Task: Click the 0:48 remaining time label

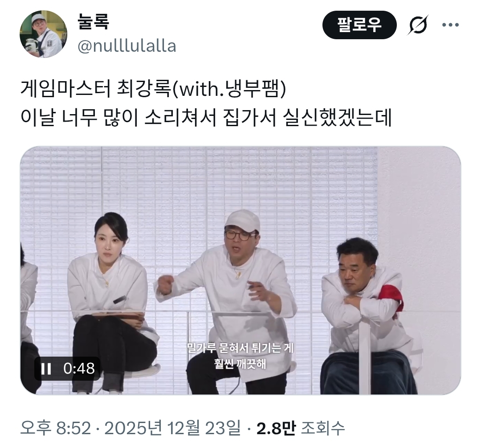Action: [x=79, y=369]
